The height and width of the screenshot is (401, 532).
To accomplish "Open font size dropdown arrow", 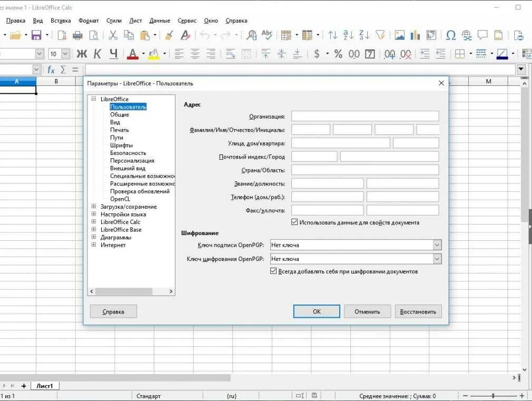I will (65, 54).
